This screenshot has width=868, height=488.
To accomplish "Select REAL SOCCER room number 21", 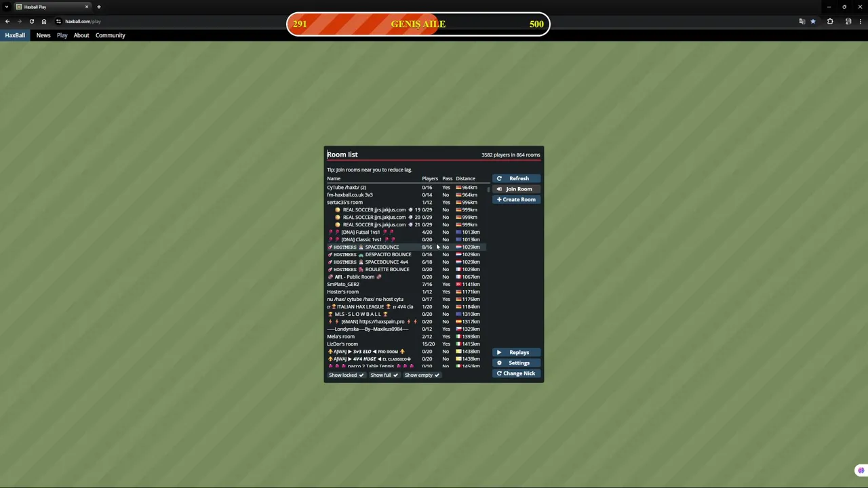I will tap(406, 224).
